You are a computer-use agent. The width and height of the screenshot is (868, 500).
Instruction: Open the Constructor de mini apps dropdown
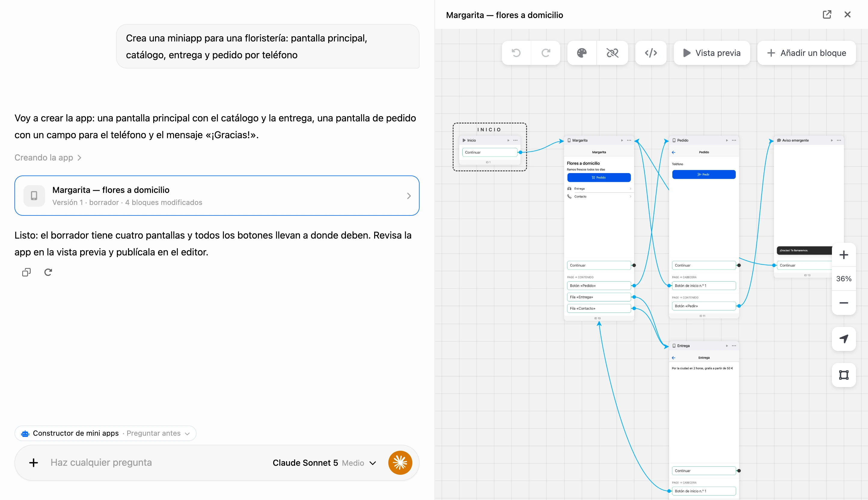point(105,433)
